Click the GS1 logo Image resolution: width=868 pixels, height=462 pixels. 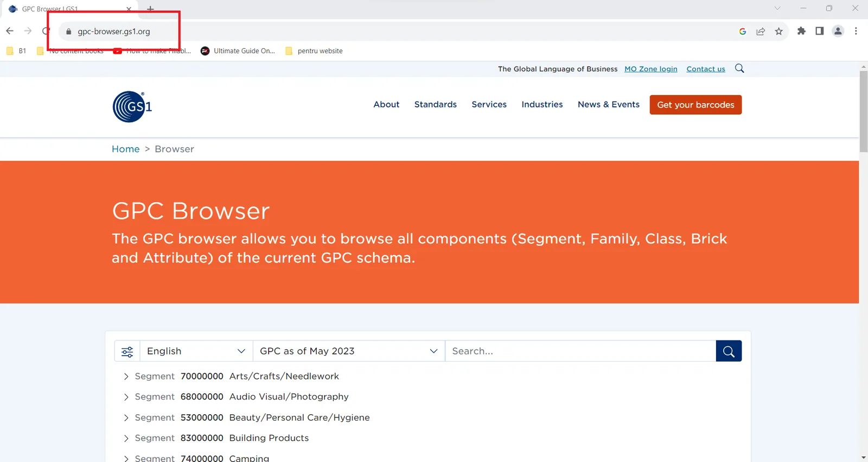(132, 106)
